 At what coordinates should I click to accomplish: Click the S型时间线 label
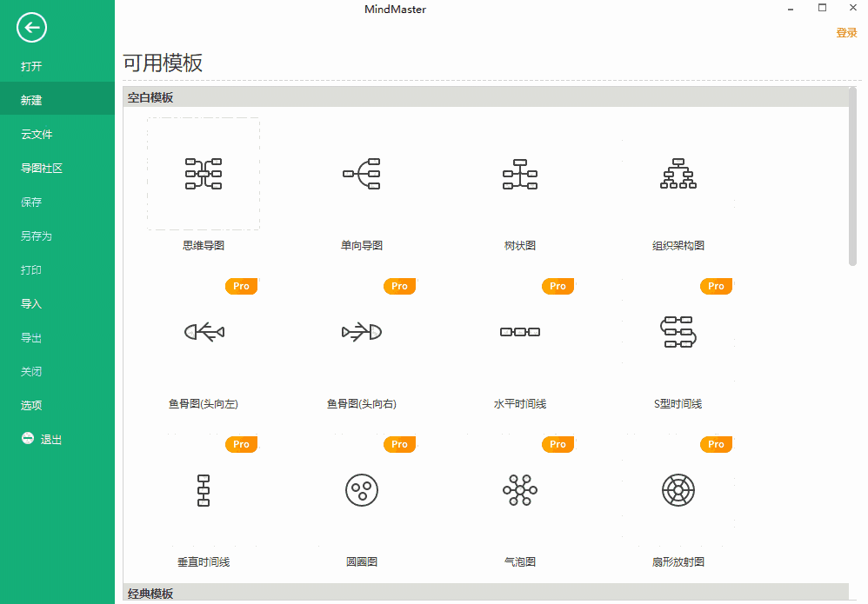(x=678, y=404)
